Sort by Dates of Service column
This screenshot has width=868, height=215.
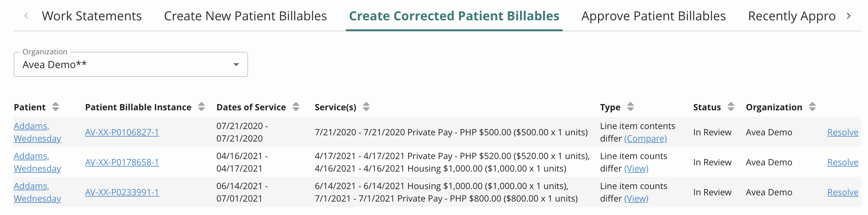pos(296,107)
